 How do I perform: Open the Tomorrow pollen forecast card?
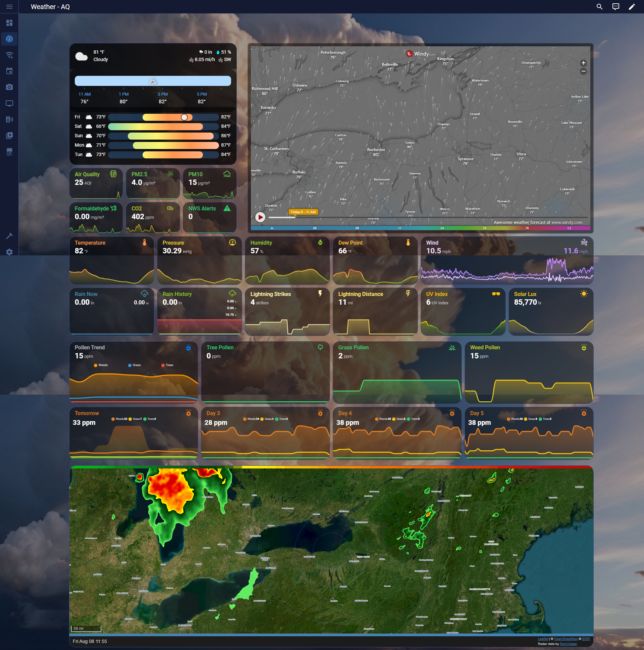[133, 433]
